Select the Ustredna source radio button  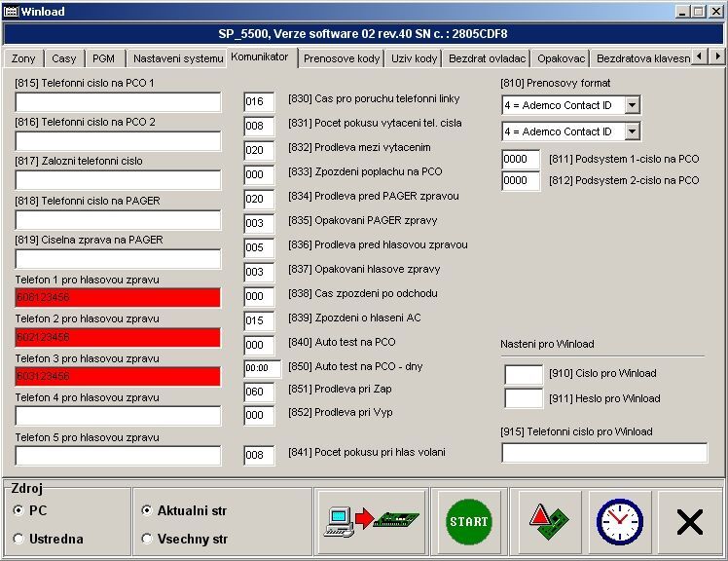(x=19, y=539)
